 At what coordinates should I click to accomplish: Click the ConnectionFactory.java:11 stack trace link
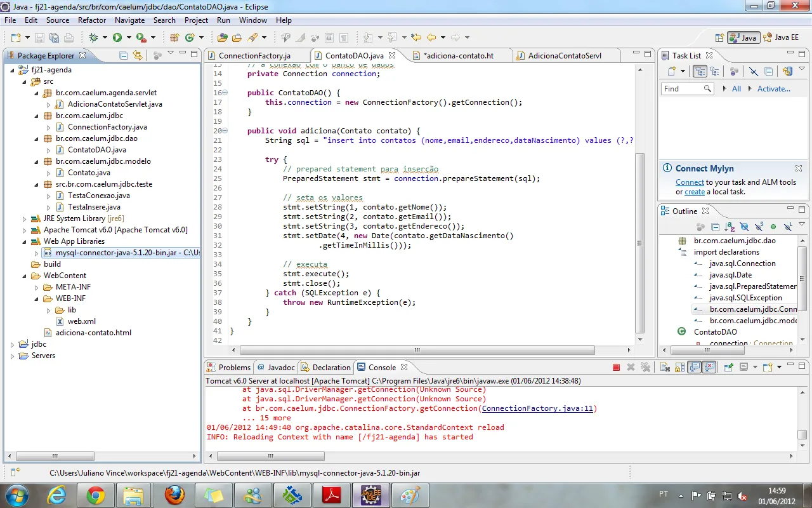click(x=538, y=408)
